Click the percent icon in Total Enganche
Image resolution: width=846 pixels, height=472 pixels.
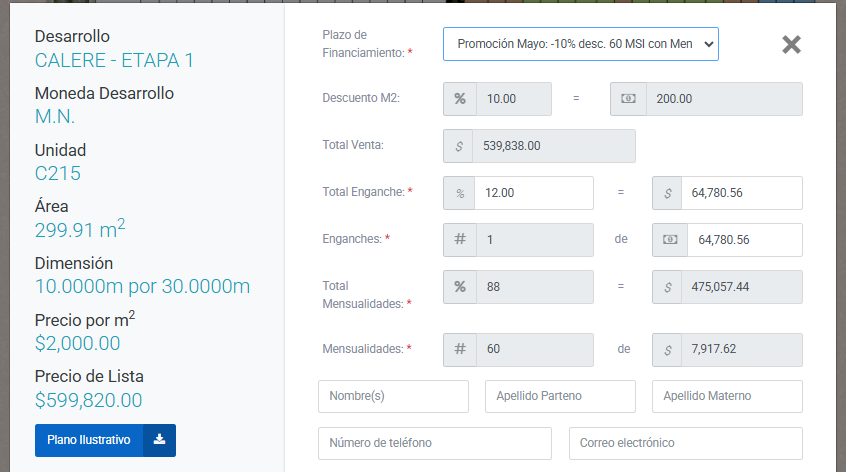click(x=460, y=193)
